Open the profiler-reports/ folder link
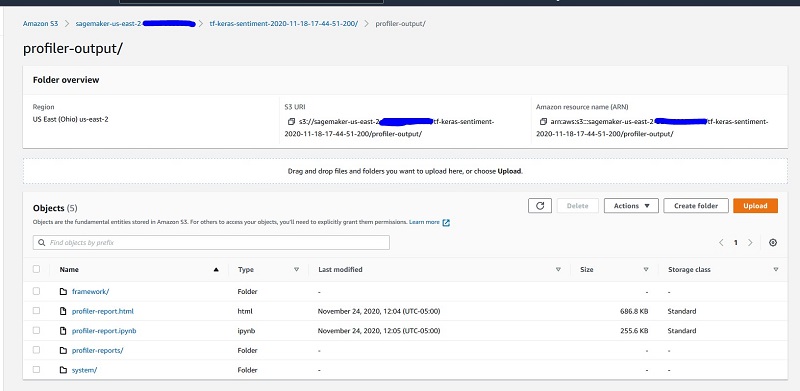The height and width of the screenshot is (391, 800). tap(97, 350)
